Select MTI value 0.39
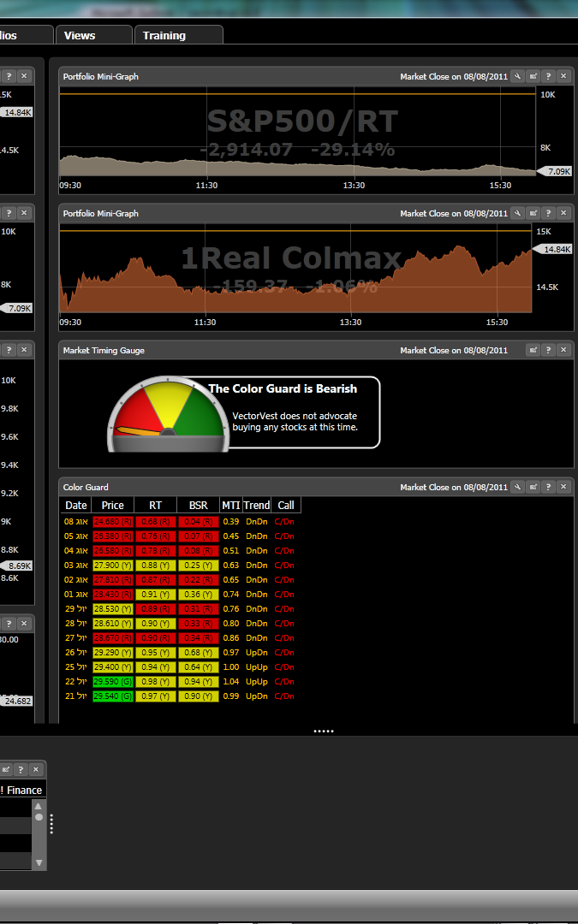The width and height of the screenshot is (578, 924). (x=230, y=522)
